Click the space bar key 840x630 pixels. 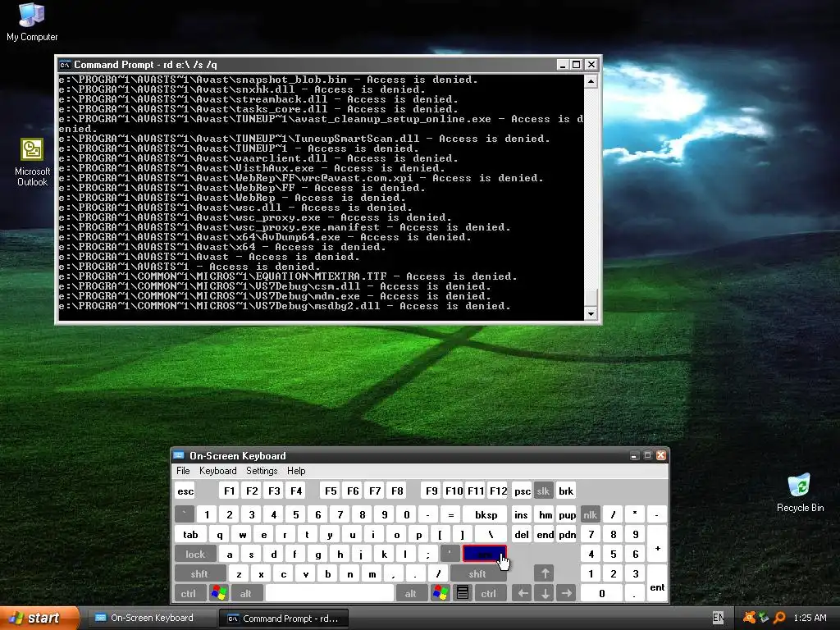click(x=330, y=593)
